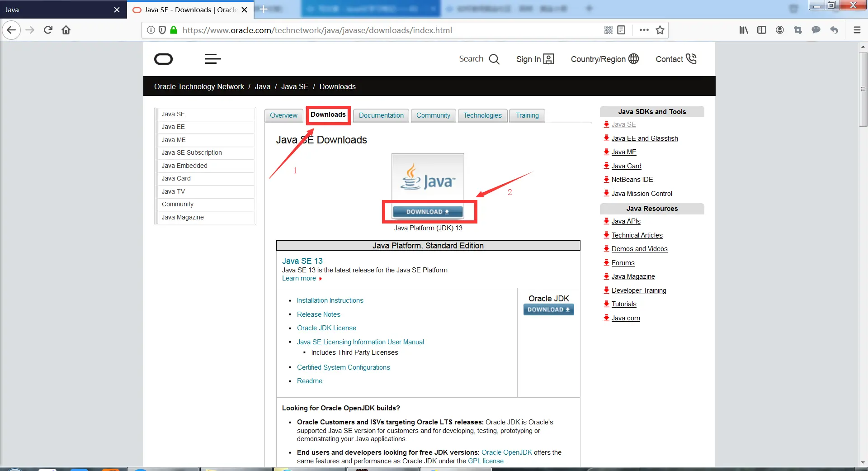Open Java SE Licensing Information User Manual

pos(360,342)
